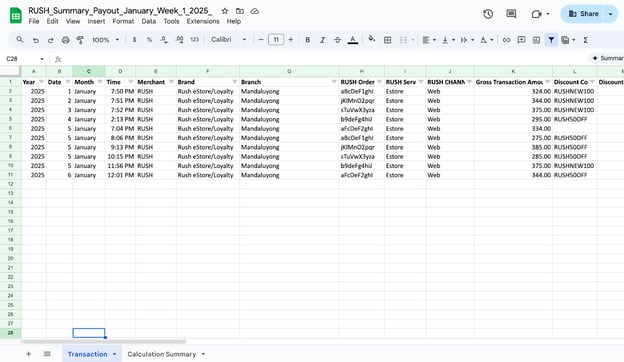Click the horizontal scrollbar

click(x=104, y=341)
